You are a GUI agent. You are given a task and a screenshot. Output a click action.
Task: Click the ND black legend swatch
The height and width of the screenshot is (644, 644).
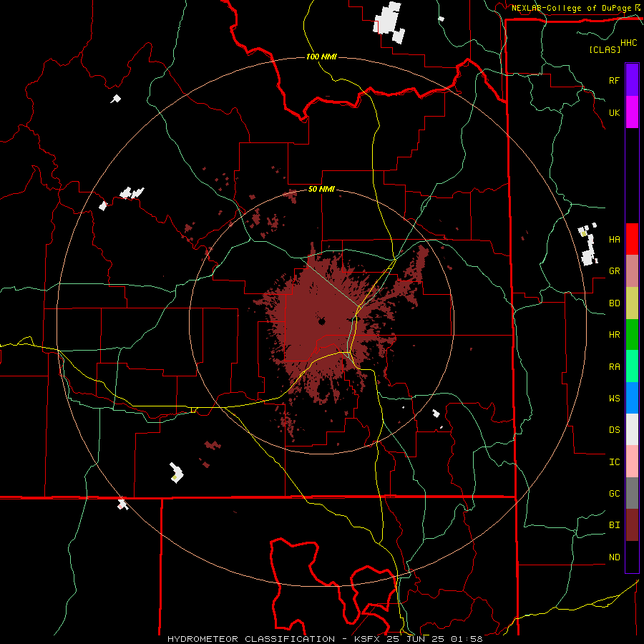coord(632,557)
